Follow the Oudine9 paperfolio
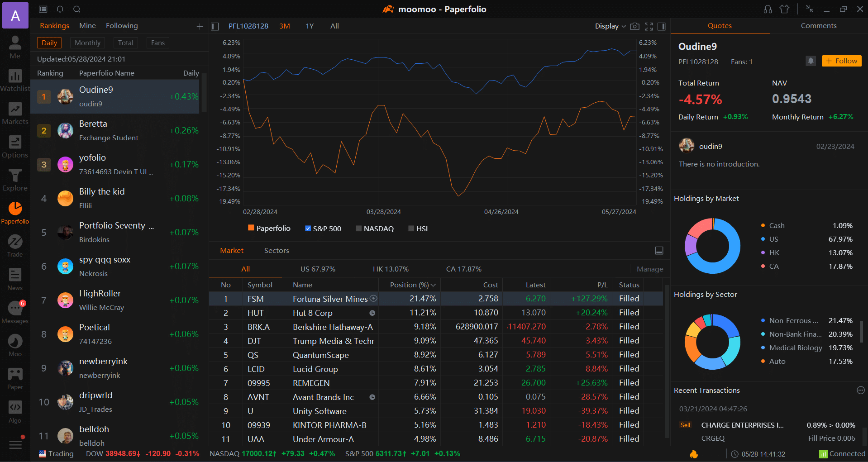Viewport: 868px width, 462px height. (x=841, y=61)
